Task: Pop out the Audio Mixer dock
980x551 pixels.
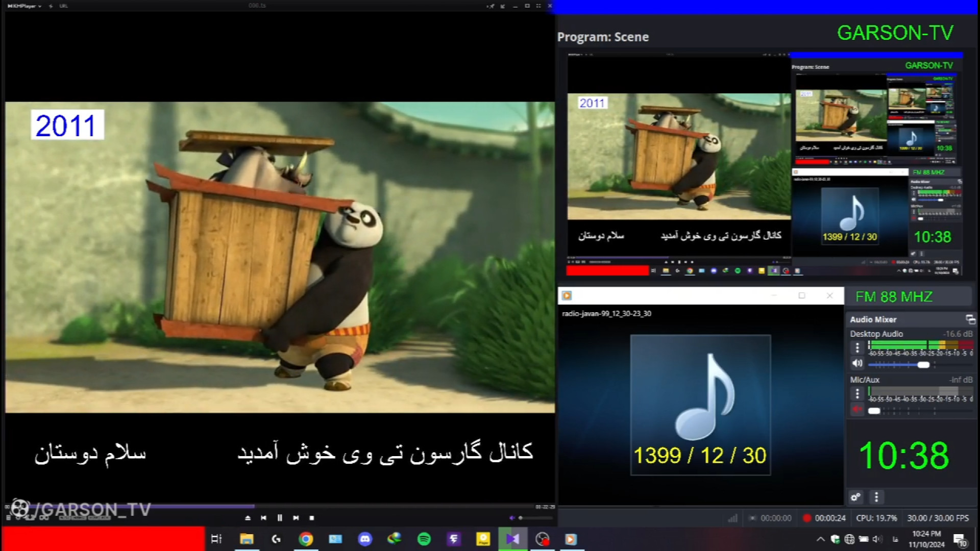Action: (x=970, y=320)
